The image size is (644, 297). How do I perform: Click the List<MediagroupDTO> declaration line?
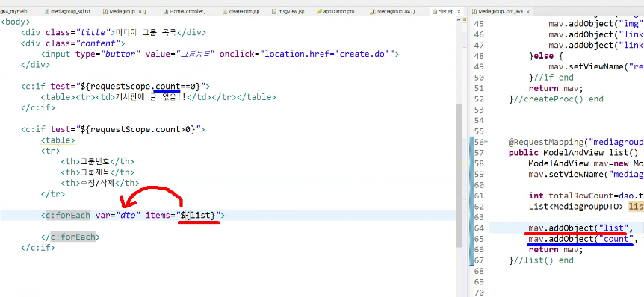click(586, 207)
